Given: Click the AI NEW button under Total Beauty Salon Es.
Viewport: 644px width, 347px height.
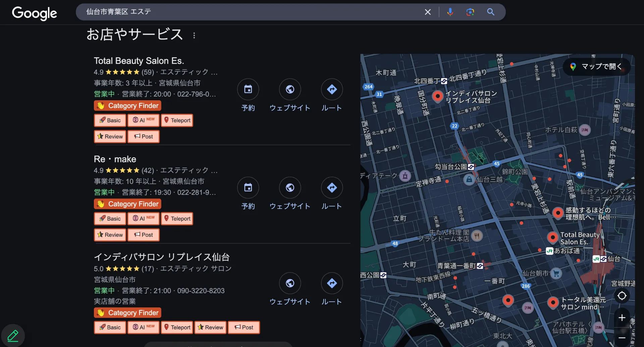Looking at the screenshot, I should tap(143, 120).
